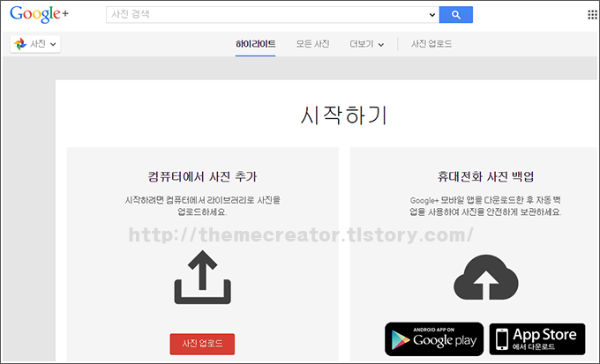This screenshot has height=364, width=600.
Task: Click 사진 업로드 in the top navigation
Action: point(431,44)
